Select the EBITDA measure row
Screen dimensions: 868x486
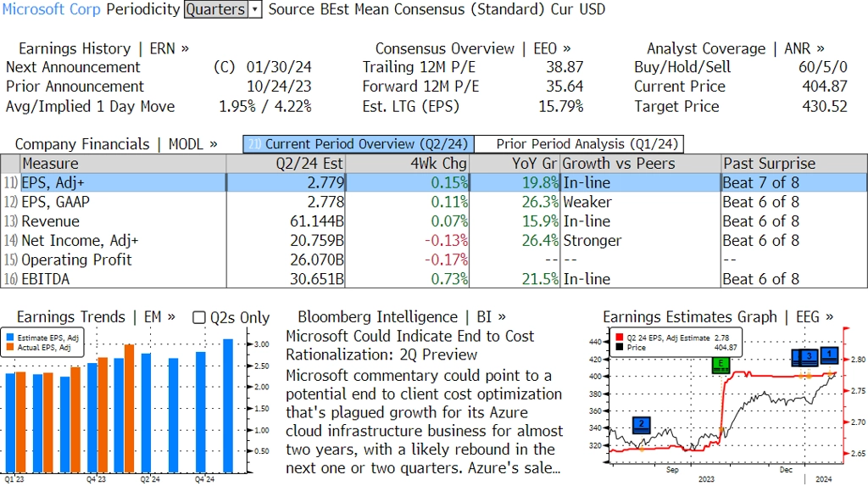point(434,279)
